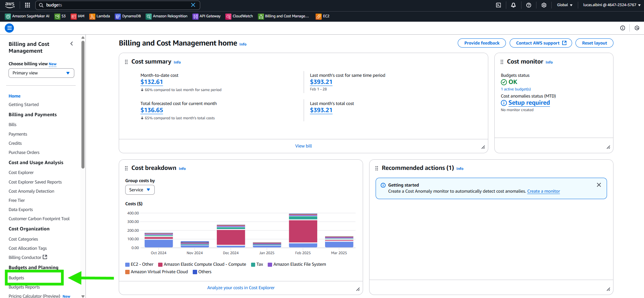Screen dimensions: 644x298
Task: Open the CloudWatch bookmark
Action: pos(239,16)
